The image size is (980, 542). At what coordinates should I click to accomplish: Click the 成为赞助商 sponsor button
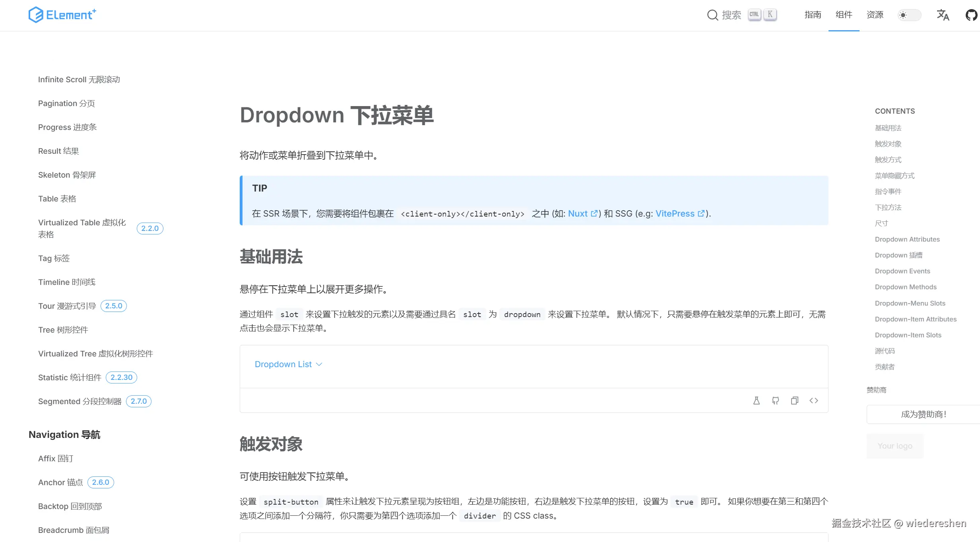[x=922, y=414]
